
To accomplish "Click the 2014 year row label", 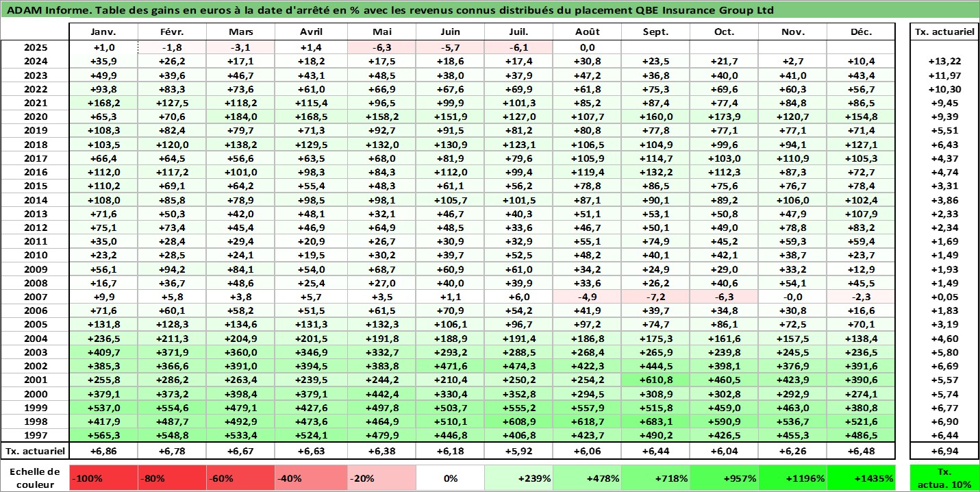I will tap(35, 200).
